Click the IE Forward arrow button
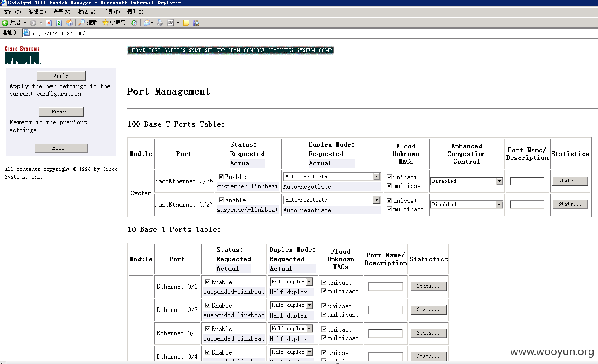 pos(33,23)
